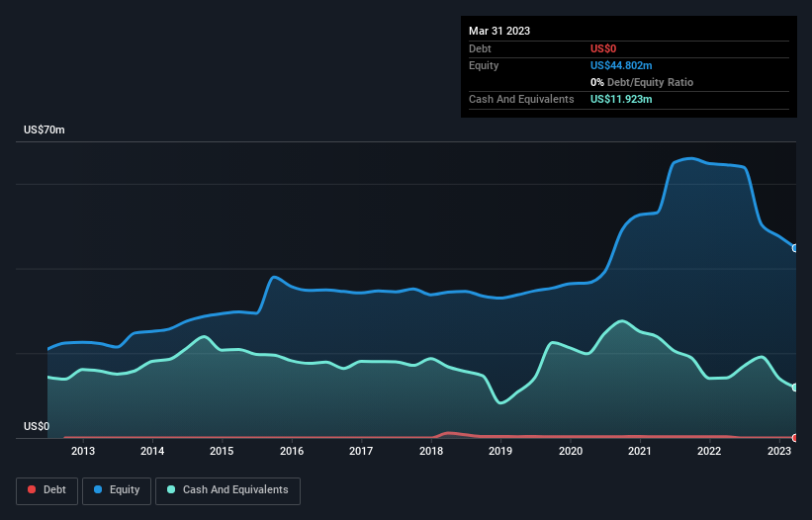
Task: Click the 2022 x-axis label
Action: pyautogui.click(x=709, y=451)
